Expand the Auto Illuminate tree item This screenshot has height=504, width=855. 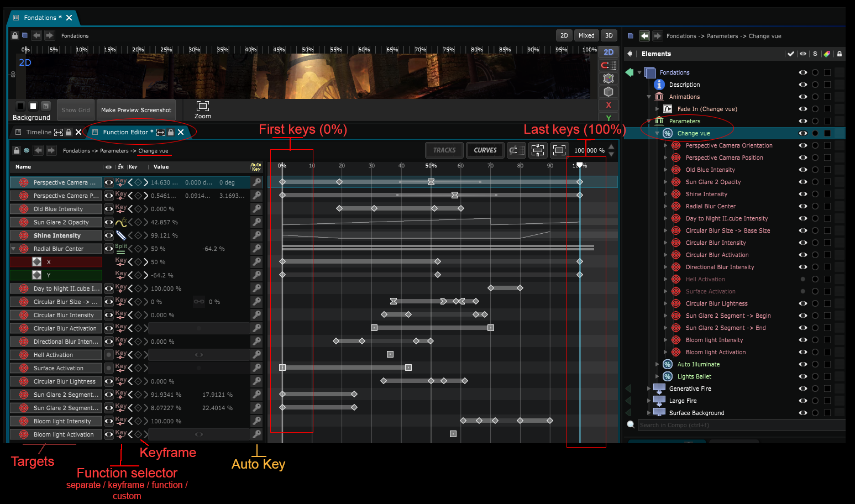[657, 364]
